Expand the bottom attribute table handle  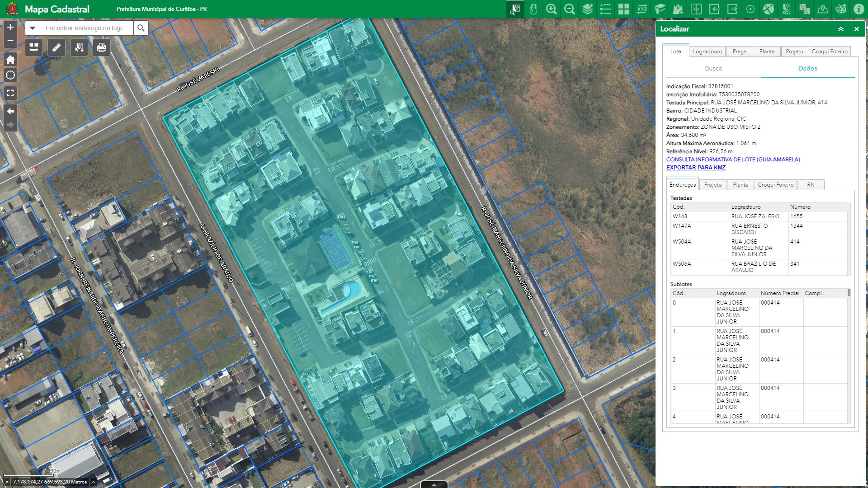(x=434, y=484)
